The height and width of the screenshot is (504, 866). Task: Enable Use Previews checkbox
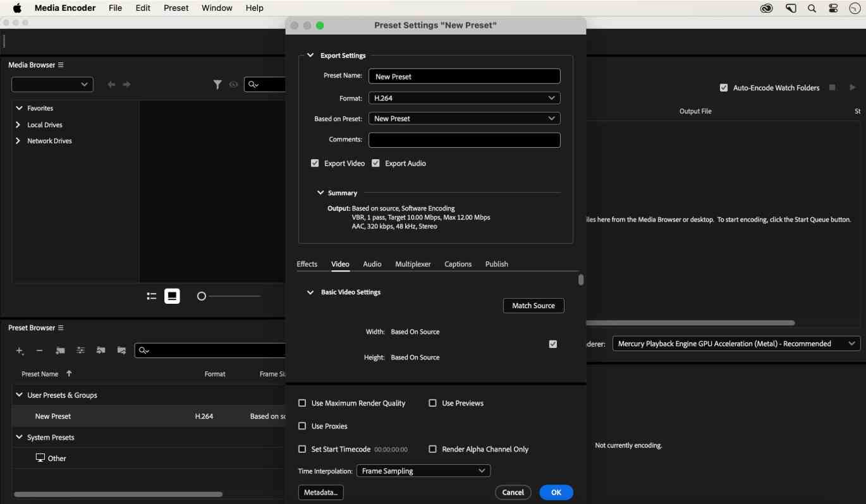click(x=432, y=403)
